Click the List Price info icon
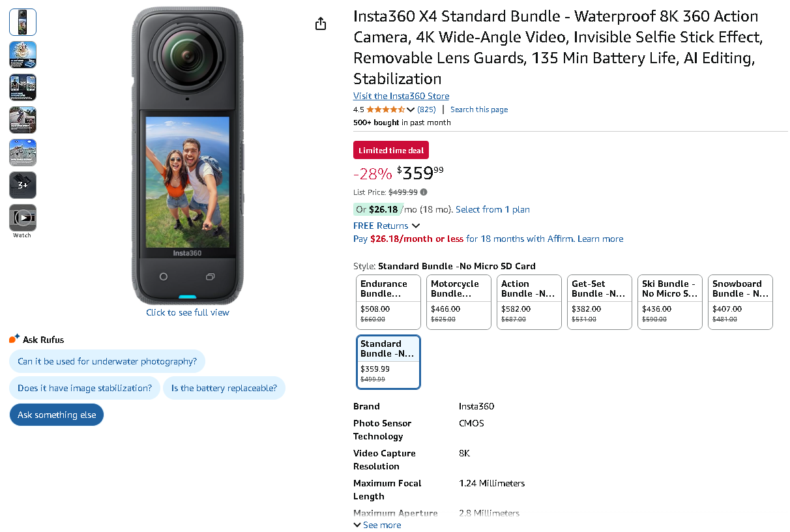The height and width of the screenshot is (532, 790). click(x=424, y=192)
